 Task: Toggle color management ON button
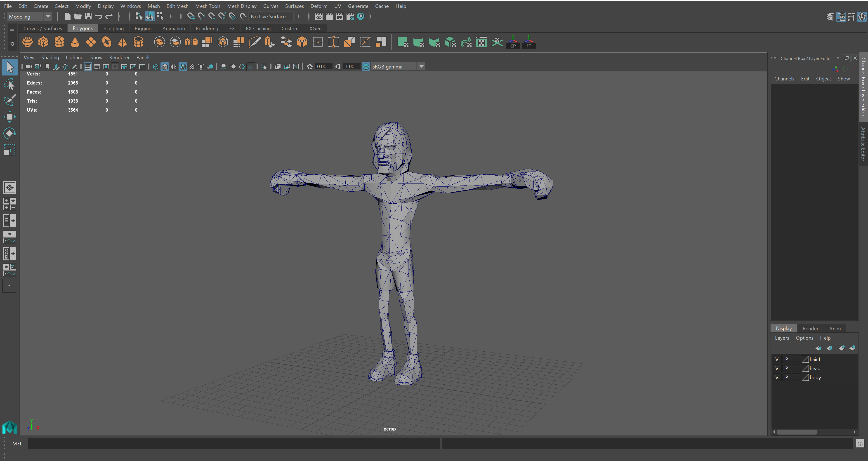(366, 67)
